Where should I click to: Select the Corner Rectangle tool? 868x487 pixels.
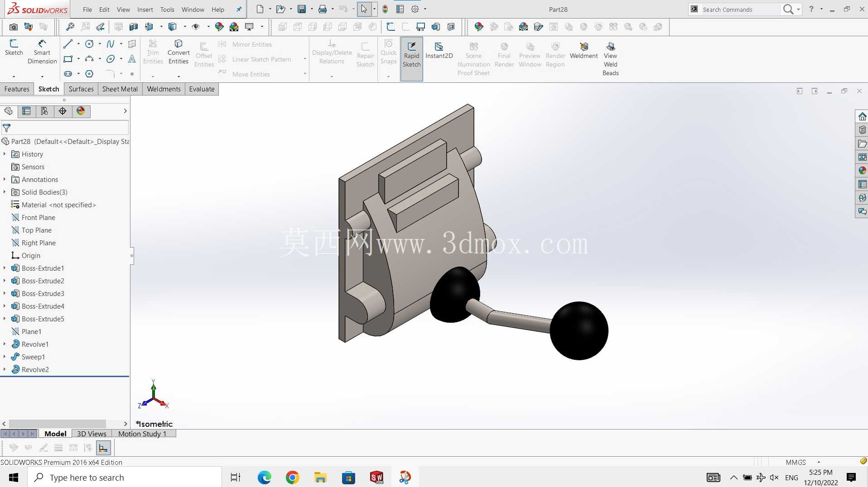(68, 59)
